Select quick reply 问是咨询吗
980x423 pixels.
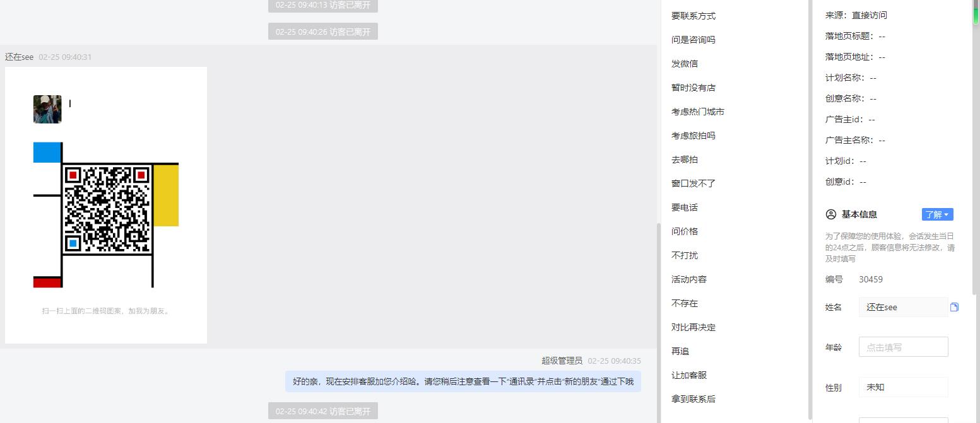coord(694,40)
